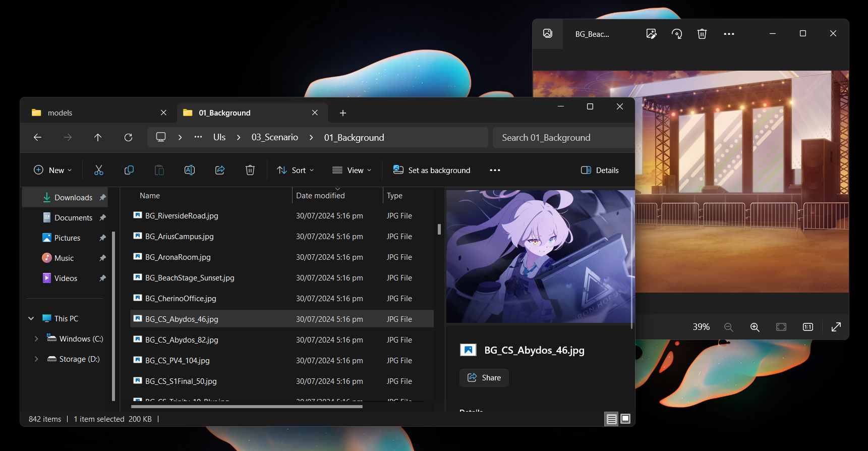This screenshot has width=868, height=451.
Task: Rotate the image in Photos window
Action: (677, 34)
